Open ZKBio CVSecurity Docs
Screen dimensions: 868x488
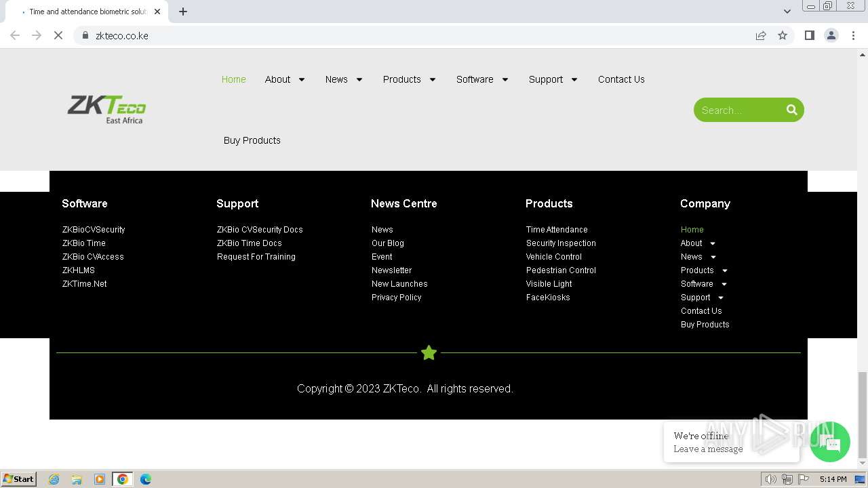click(x=260, y=230)
